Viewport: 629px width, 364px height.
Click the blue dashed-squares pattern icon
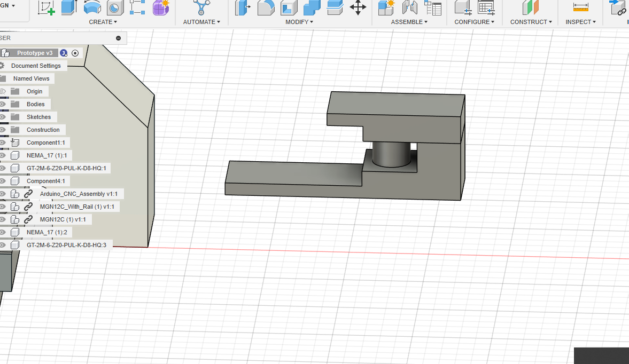point(137,7)
